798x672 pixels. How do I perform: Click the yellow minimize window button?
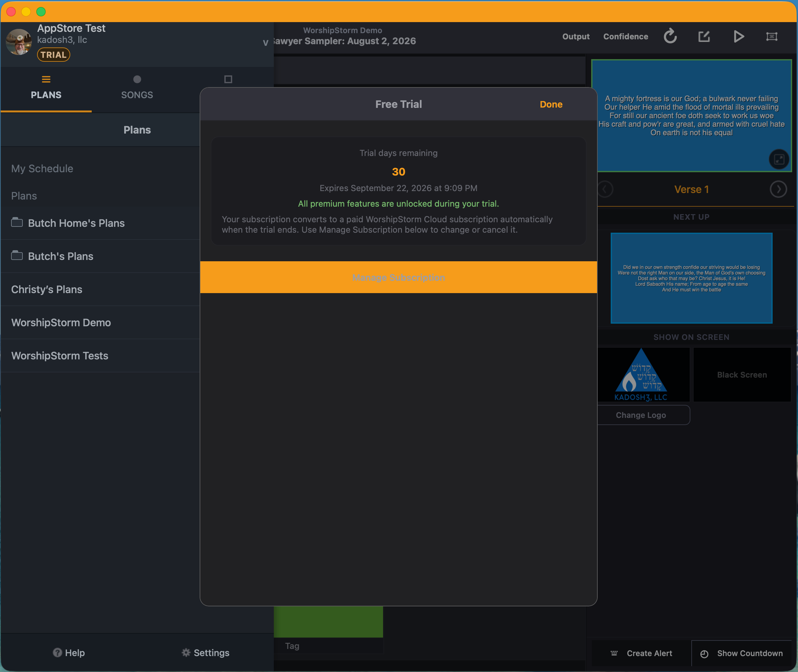(x=26, y=11)
